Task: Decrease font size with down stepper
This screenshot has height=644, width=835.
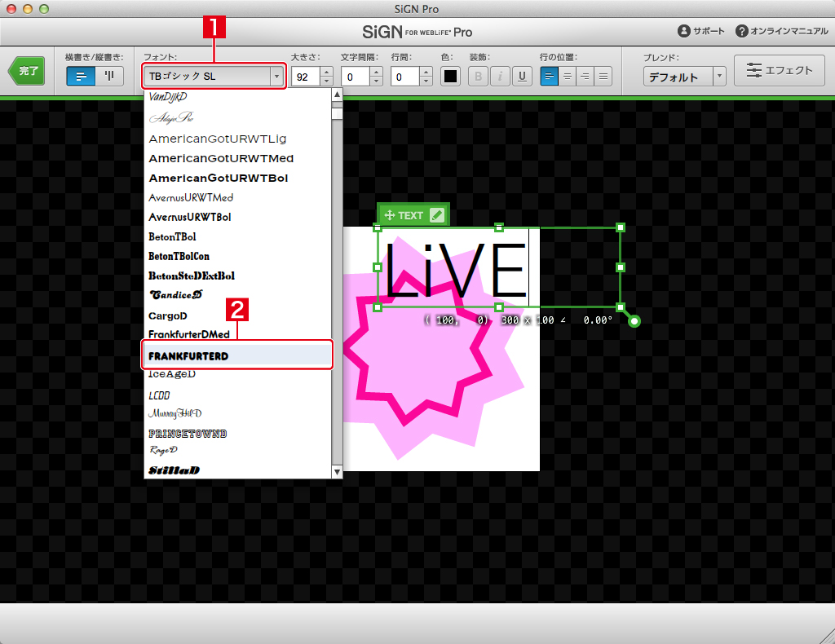Action: [327, 82]
